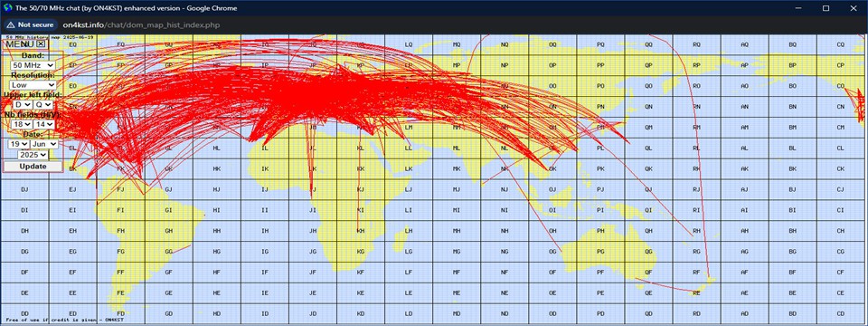Open the Band dropdown showing 50 MHz
The width and height of the screenshot is (868, 326).
33,65
